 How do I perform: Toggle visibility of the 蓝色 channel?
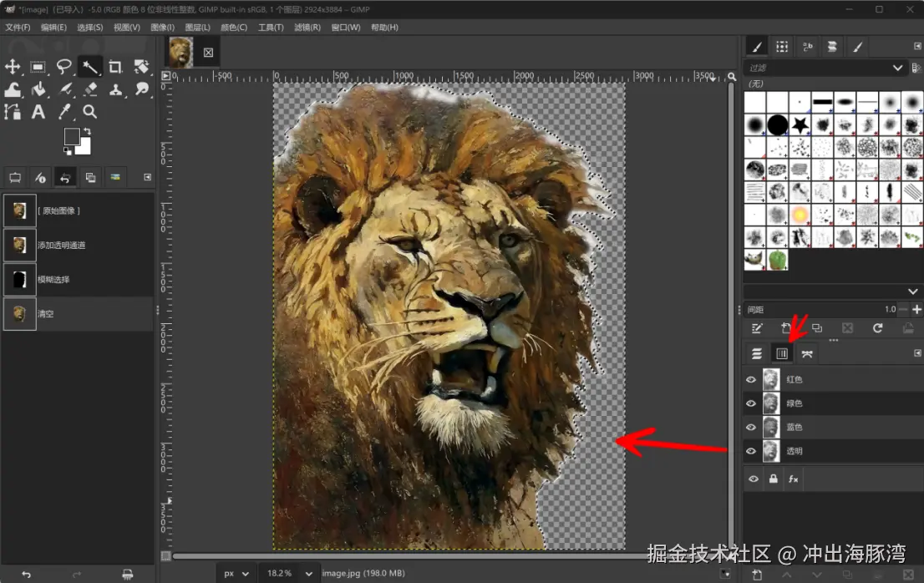click(x=751, y=428)
